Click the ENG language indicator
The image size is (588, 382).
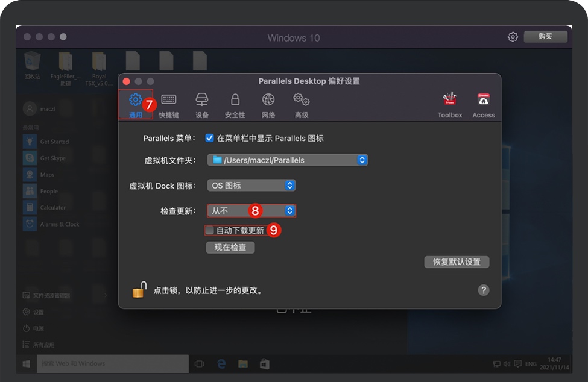(531, 364)
